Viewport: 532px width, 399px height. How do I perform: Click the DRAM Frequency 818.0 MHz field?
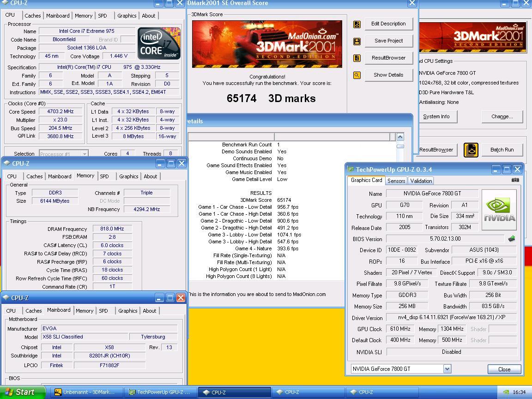112,229
